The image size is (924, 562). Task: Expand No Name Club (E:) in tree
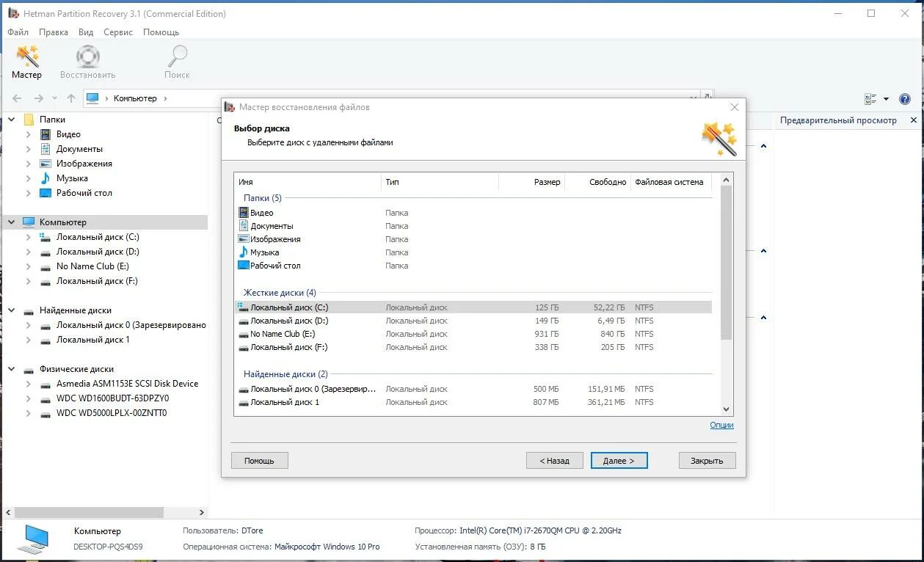point(29,266)
